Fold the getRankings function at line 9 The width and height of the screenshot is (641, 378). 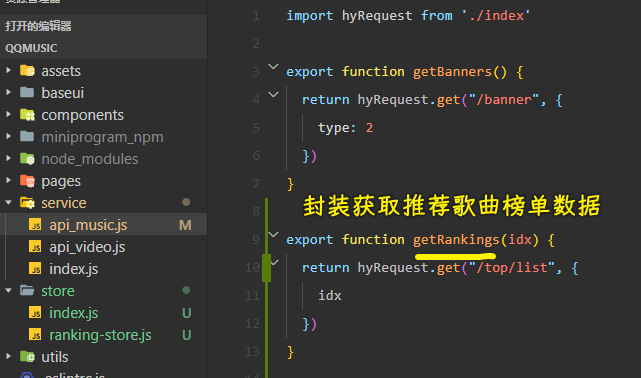273,234
